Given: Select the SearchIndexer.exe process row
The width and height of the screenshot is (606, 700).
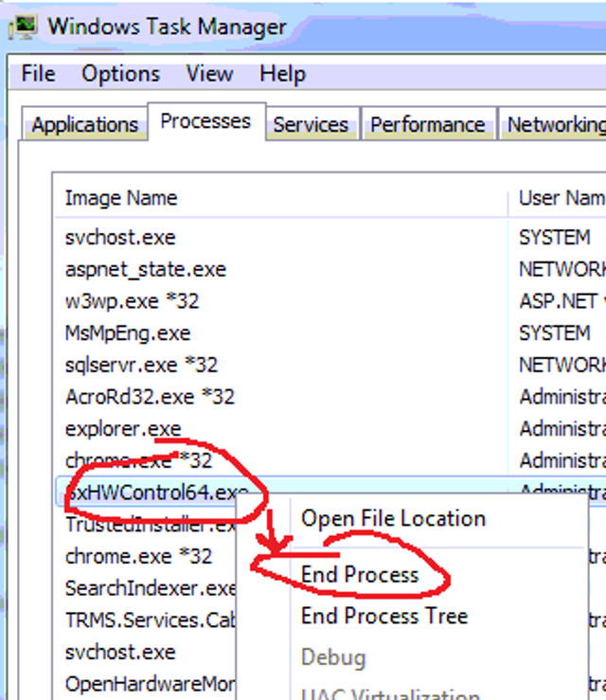Looking at the screenshot, I should (x=151, y=588).
